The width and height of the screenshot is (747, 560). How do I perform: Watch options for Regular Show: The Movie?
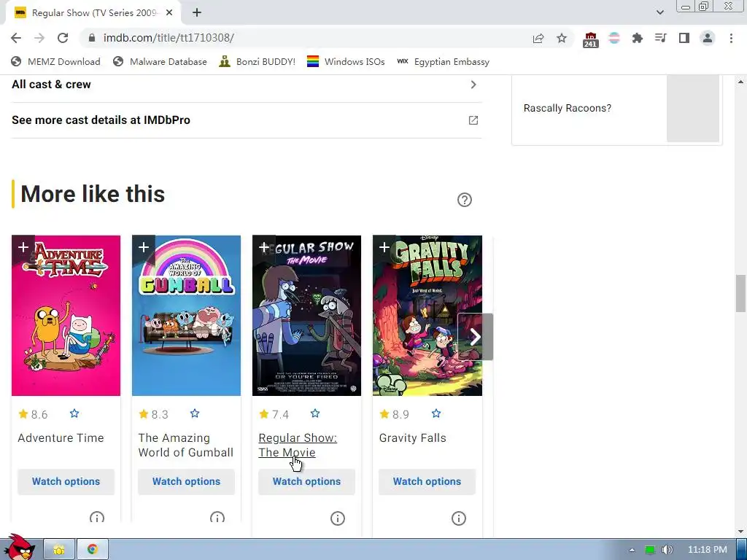tap(307, 481)
